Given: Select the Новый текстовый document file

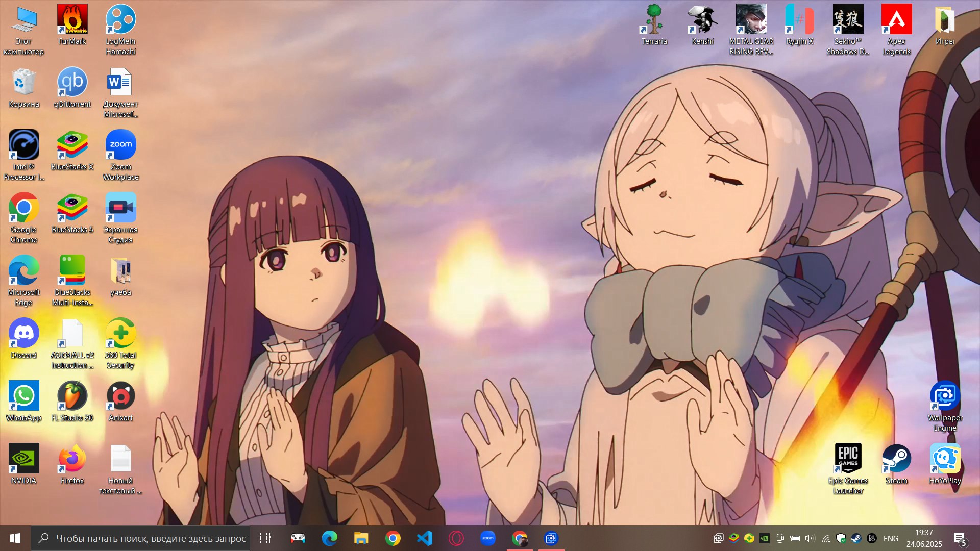Looking at the screenshot, I should click(120, 470).
